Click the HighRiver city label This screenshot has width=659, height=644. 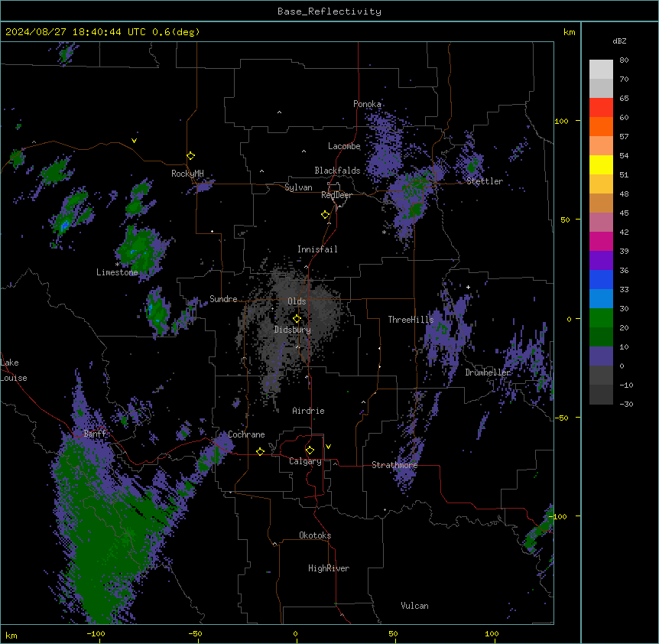(329, 568)
